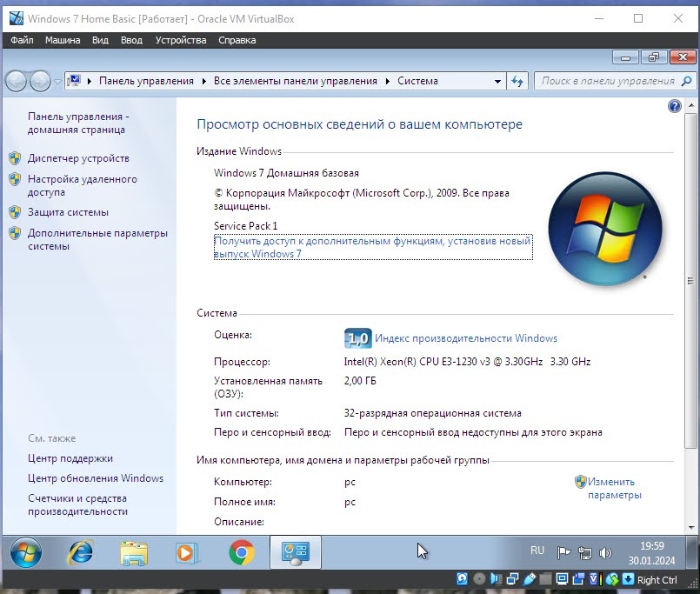Click the VirtualBox USB devices indicator
The height and width of the screenshot is (594, 700).
pyautogui.click(x=530, y=579)
